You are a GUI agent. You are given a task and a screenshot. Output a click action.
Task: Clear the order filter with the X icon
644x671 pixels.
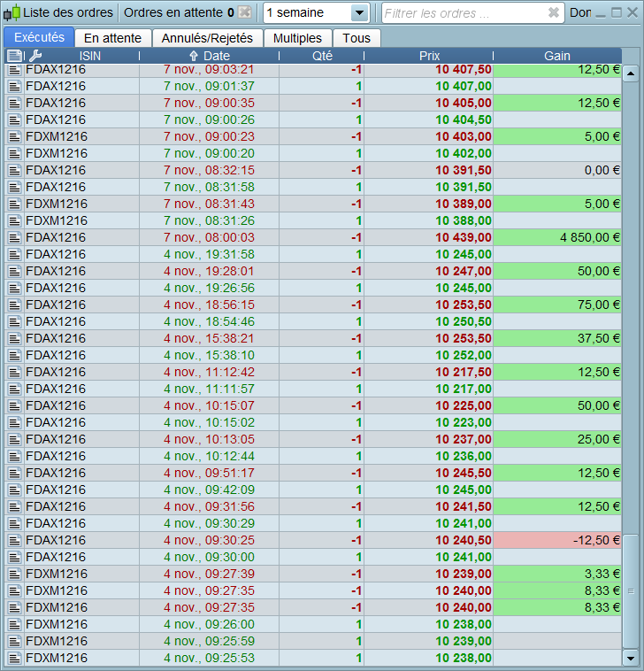coord(553,13)
